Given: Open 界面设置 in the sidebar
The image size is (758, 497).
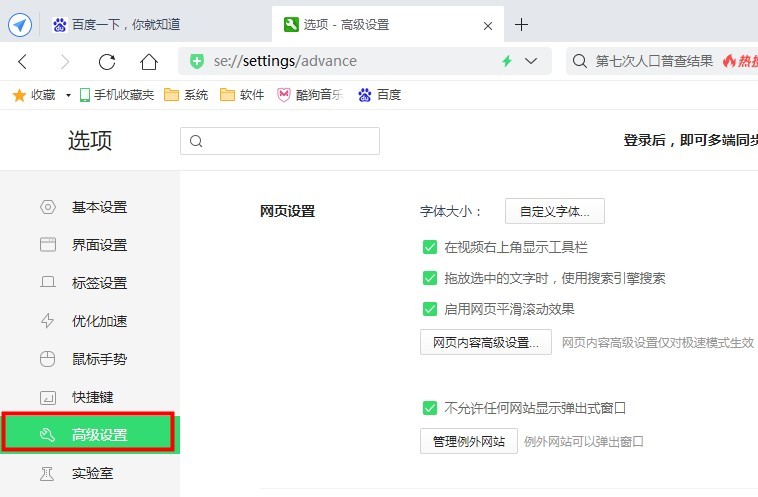Looking at the screenshot, I should click(90, 245).
